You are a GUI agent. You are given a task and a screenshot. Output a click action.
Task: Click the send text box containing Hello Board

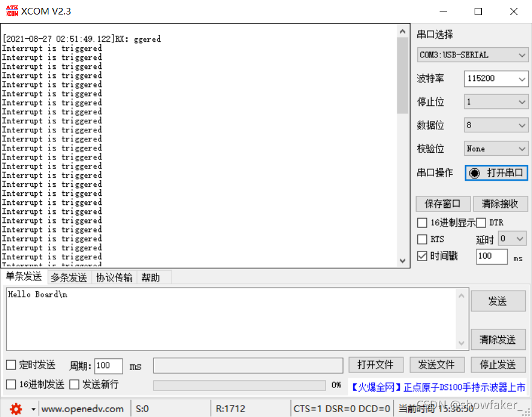pos(232,319)
